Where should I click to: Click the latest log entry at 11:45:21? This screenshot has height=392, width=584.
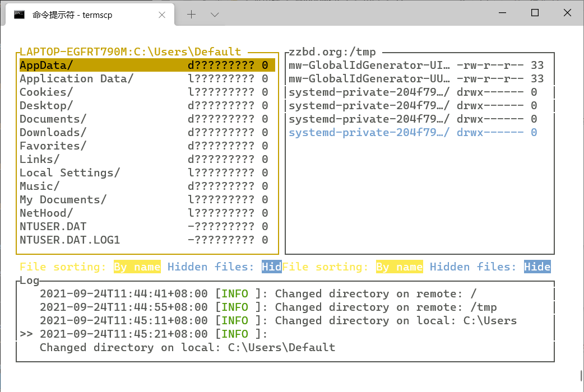click(x=151, y=334)
